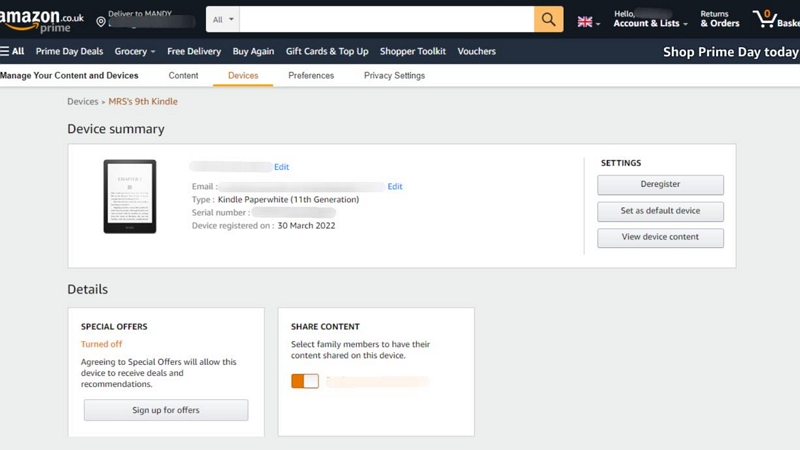This screenshot has height=450, width=800.
Task: Switch to the Preferences tab
Action: [x=311, y=76]
